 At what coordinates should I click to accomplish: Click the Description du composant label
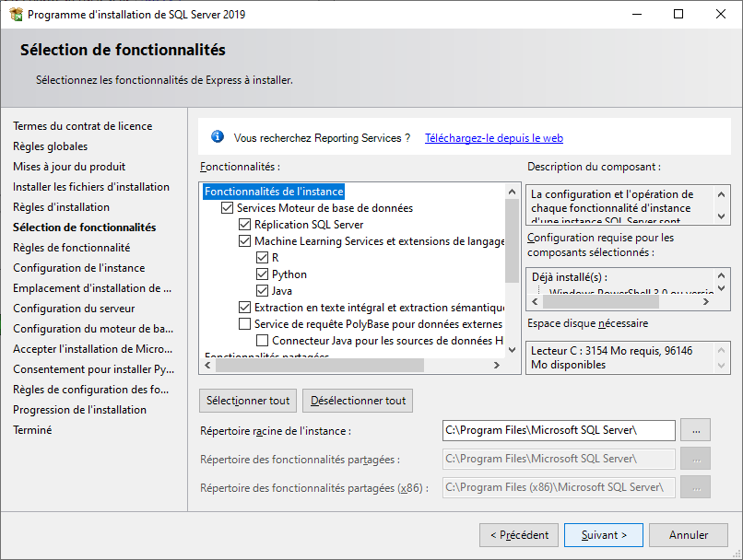click(594, 167)
